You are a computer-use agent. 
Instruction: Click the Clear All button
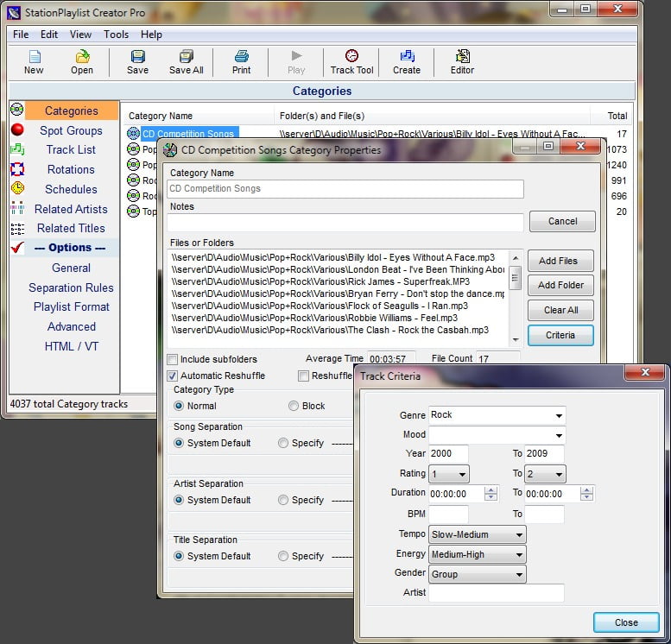(x=560, y=310)
